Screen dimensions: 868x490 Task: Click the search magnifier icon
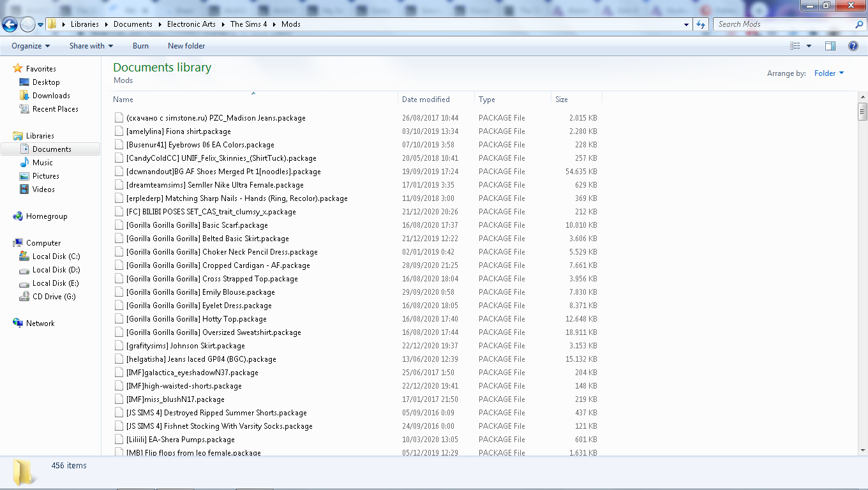pyautogui.click(x=859, y=24)
